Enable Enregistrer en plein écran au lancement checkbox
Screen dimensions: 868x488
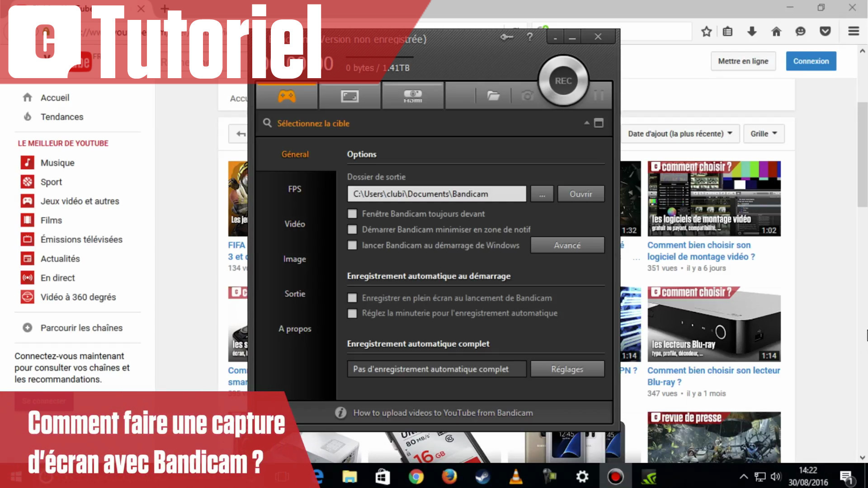coord(351,297)
